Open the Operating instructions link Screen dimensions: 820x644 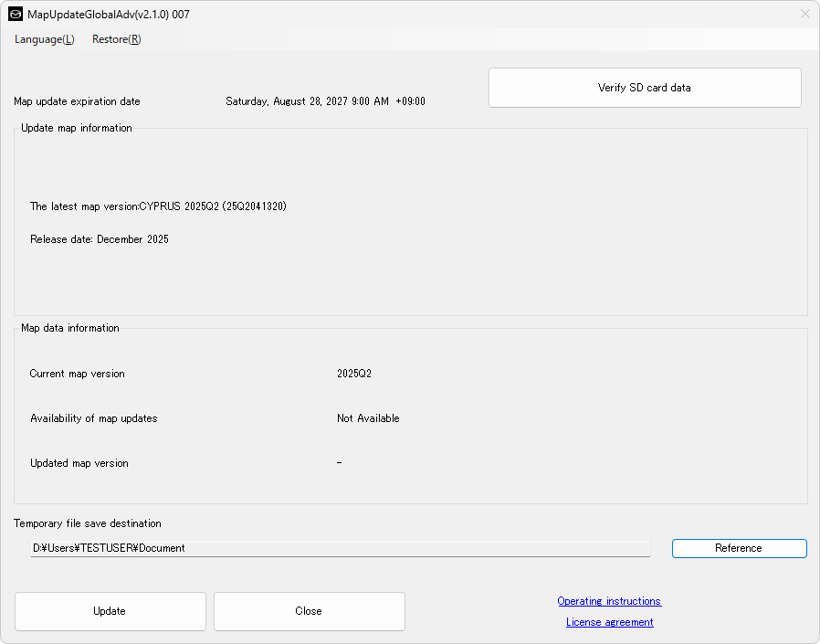coord(609,601)
